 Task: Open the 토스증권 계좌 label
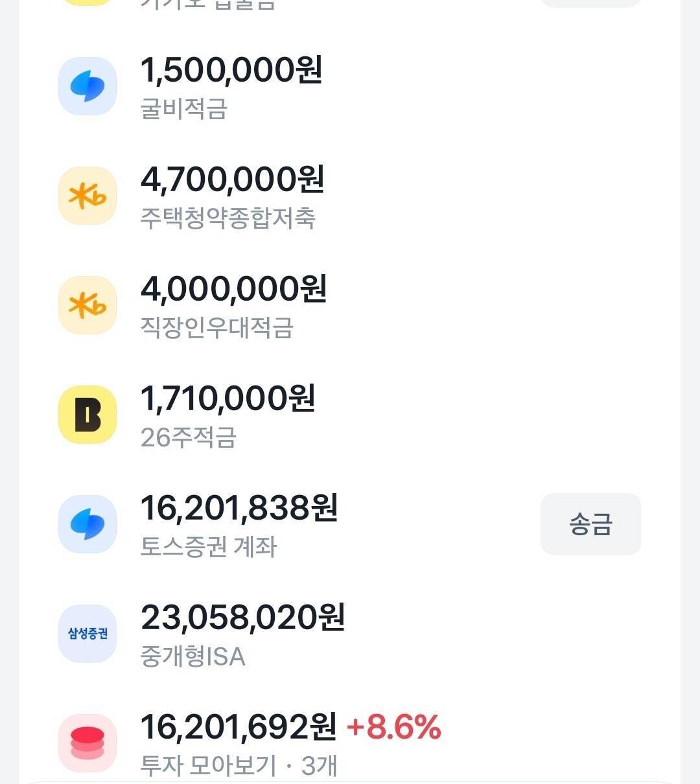coord(209,547)
